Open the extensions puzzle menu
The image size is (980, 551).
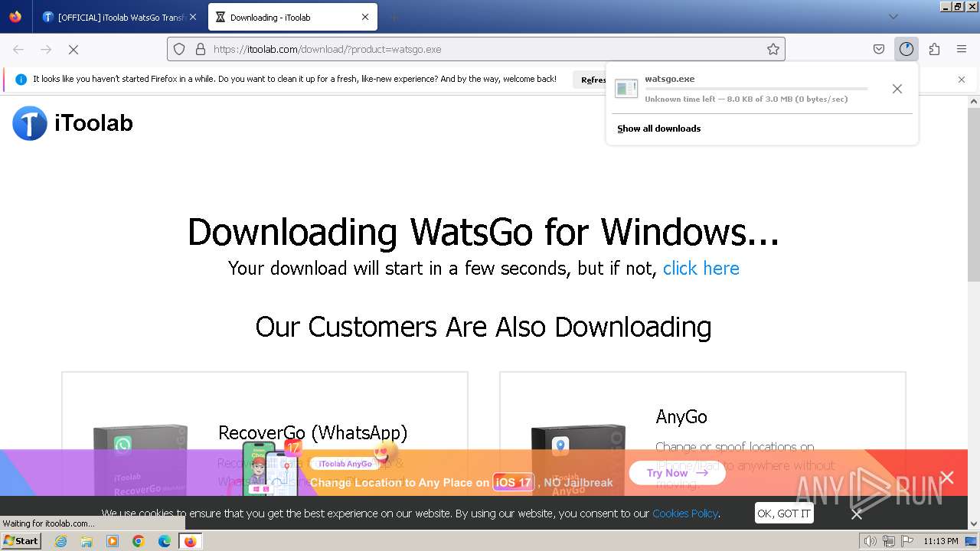[x=934, y=49]
